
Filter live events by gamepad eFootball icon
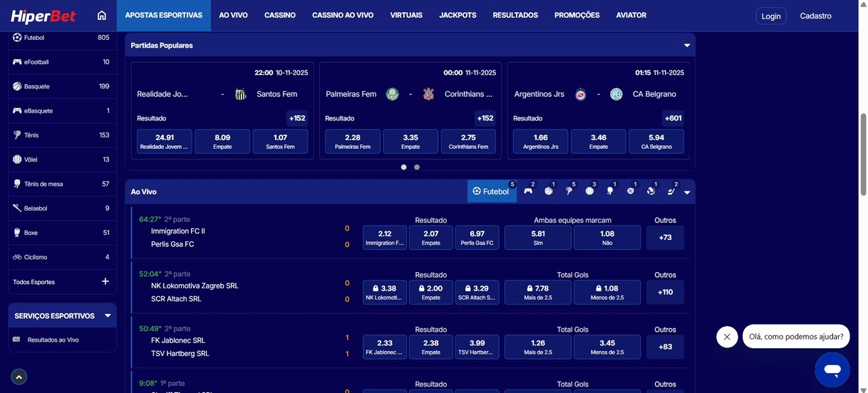pos(528,191)
